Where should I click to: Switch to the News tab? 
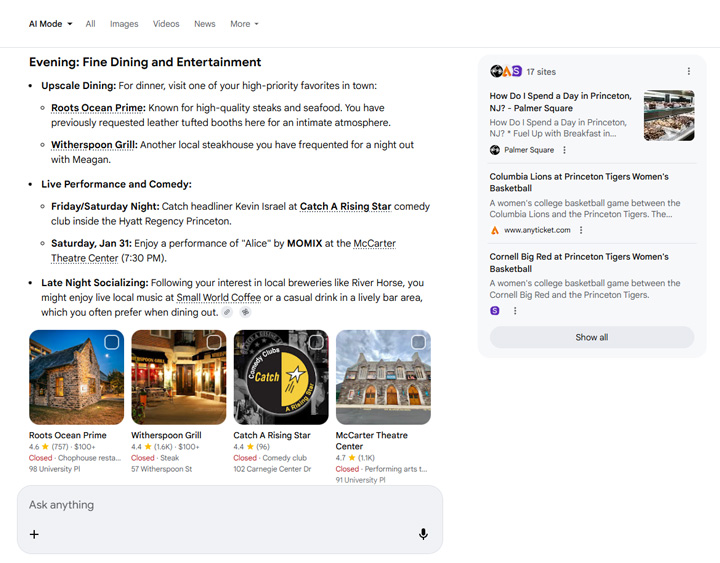coord(204,24)
